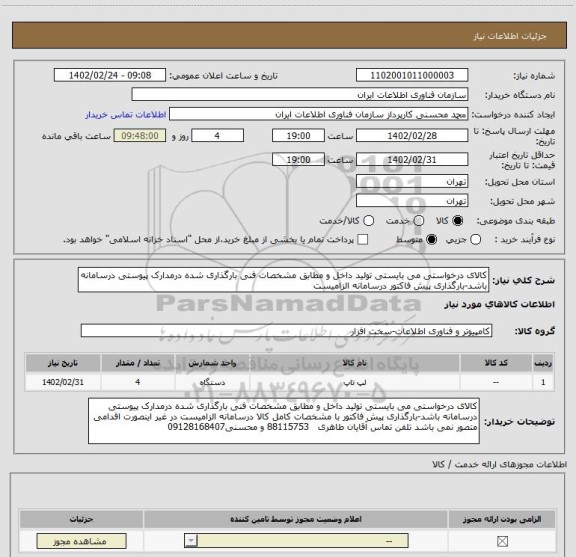The image size is (576, 557).
Task: Select the کالا radio button
Action: (458, 221)
